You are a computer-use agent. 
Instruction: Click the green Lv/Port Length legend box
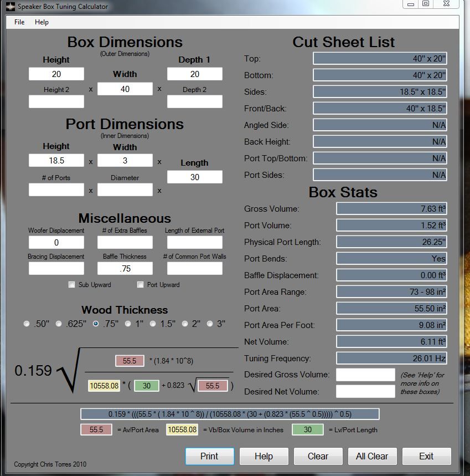click(307, 429)
